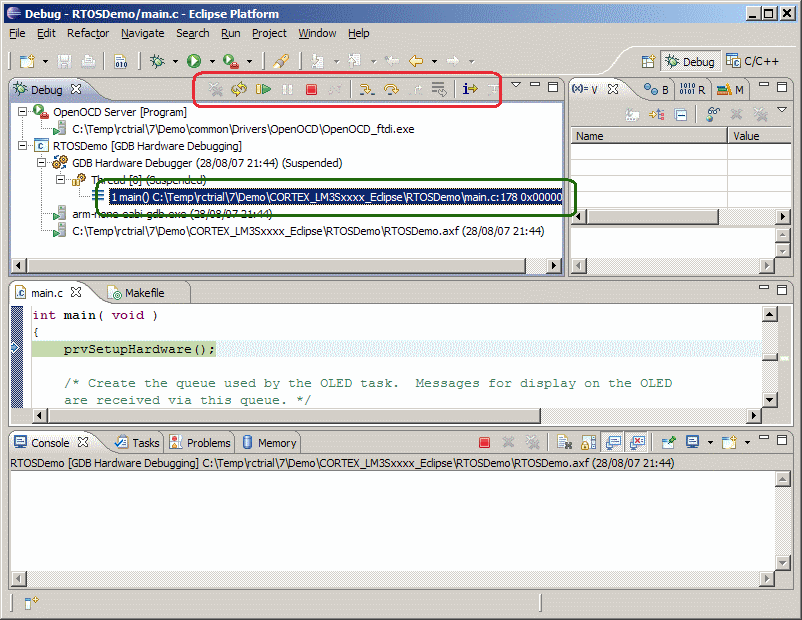802x620 pixels.
Task: Click the flashlight Search icon in toolbar
Action: (281, 61)
